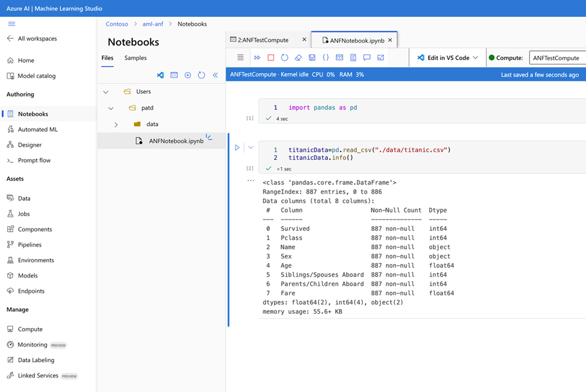This screenshot has width=586, height=392.
Task: Open the Model catalog
Action: [31, 76]
